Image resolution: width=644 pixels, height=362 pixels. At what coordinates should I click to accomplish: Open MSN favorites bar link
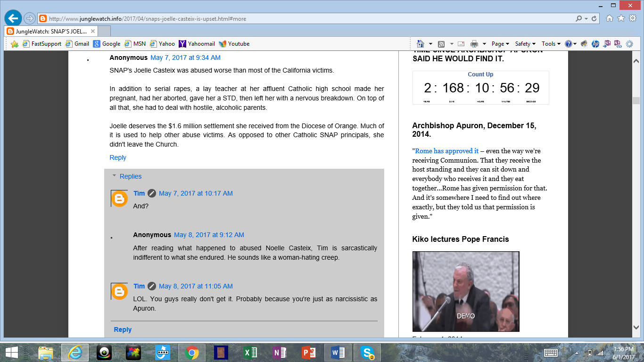pos(135,44)
